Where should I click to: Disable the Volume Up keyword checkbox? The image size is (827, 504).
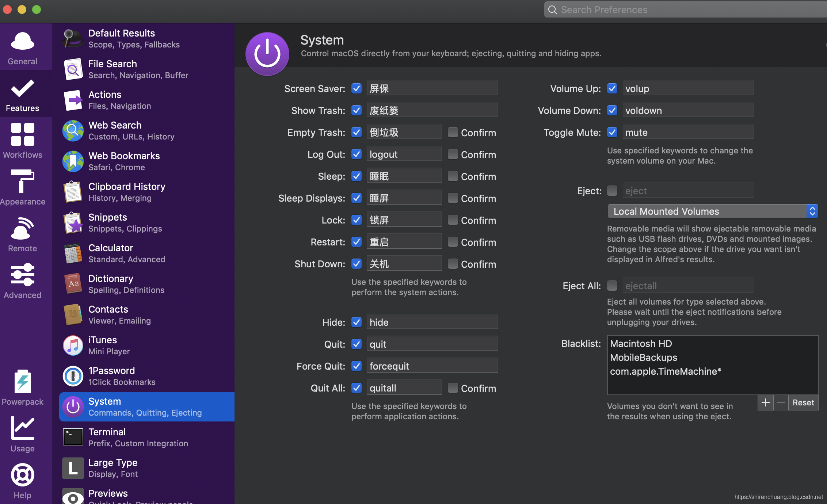[612, 88]
